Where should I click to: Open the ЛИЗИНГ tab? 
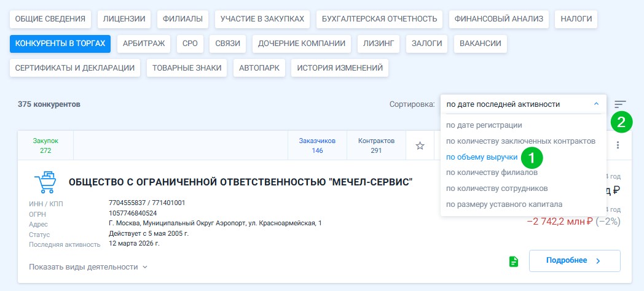pyautogui.click(x=379, y=44)
